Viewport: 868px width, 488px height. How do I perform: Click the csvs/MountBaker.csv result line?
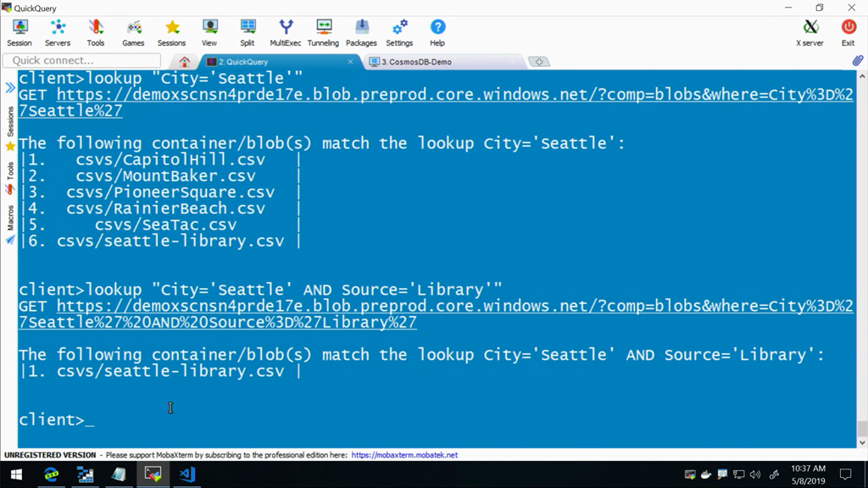(x=160, y=176)
